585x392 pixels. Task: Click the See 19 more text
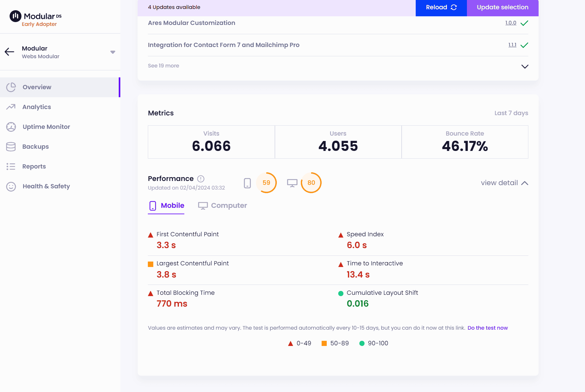tap(164, 66)
